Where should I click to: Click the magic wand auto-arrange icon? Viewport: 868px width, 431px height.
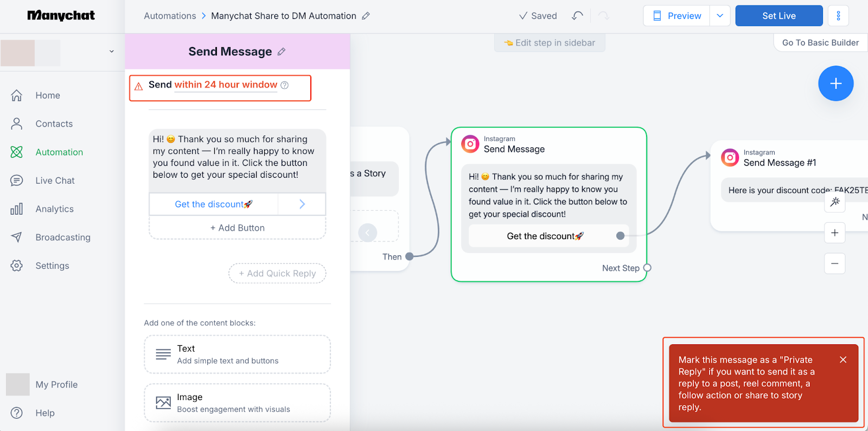click(x=835, y=202)
